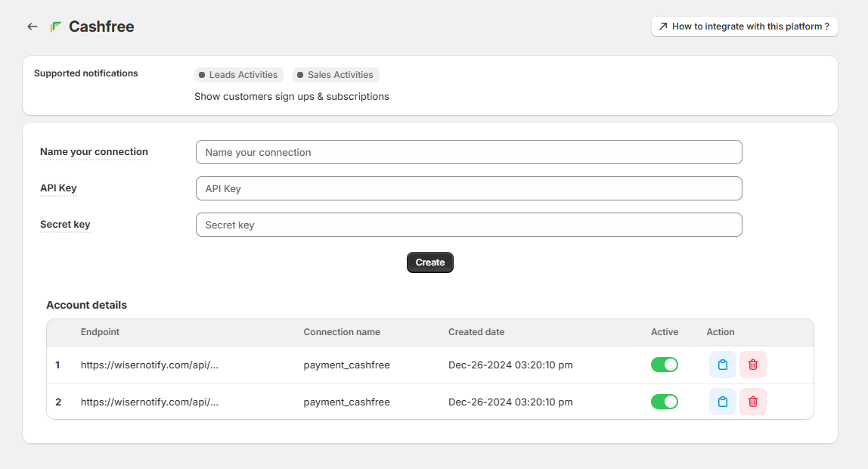
Task: Click row number 1 in table
Action: pyautogui.click(x=57, y=365)
